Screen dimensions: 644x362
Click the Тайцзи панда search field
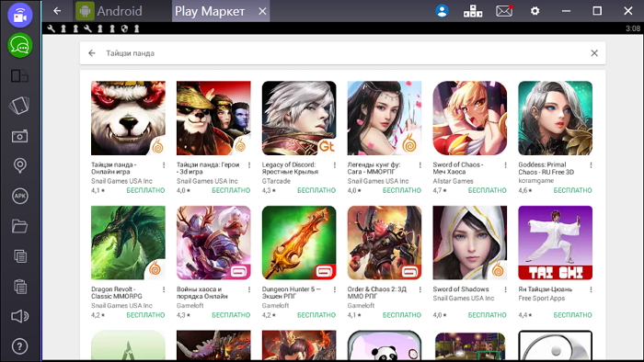coord(342,53)
